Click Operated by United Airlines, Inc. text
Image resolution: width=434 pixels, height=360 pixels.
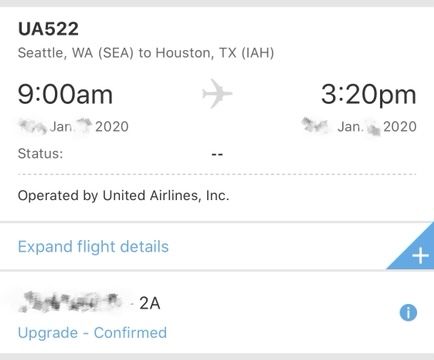pos(123,195)
